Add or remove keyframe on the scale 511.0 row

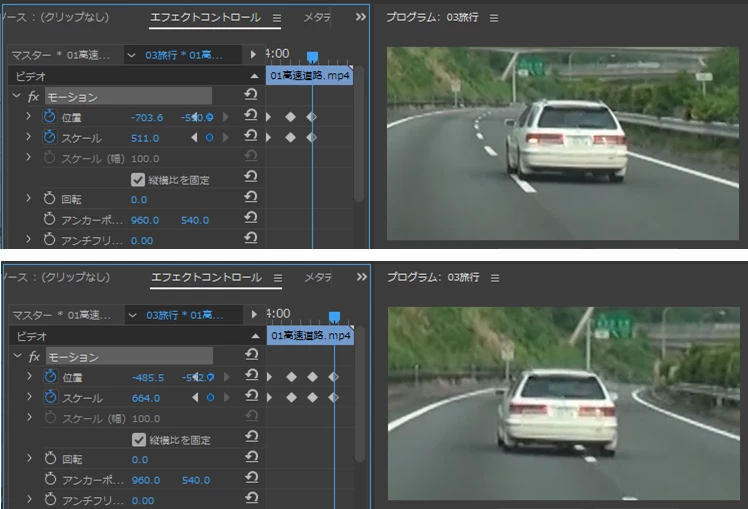tap(209, 138)
